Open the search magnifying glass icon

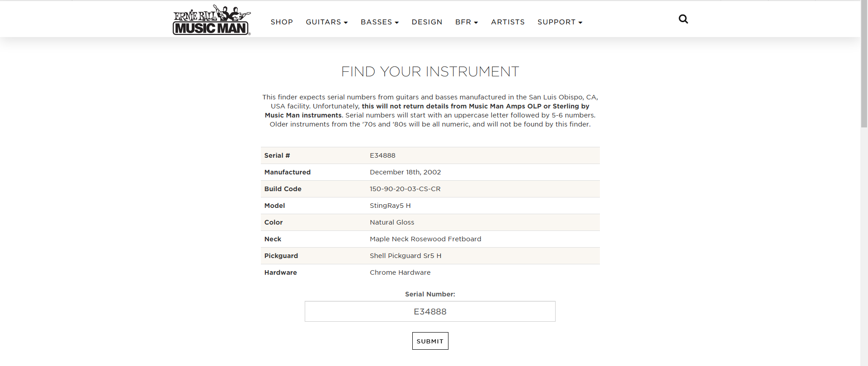pyautogui.click(x=683, y=19)
